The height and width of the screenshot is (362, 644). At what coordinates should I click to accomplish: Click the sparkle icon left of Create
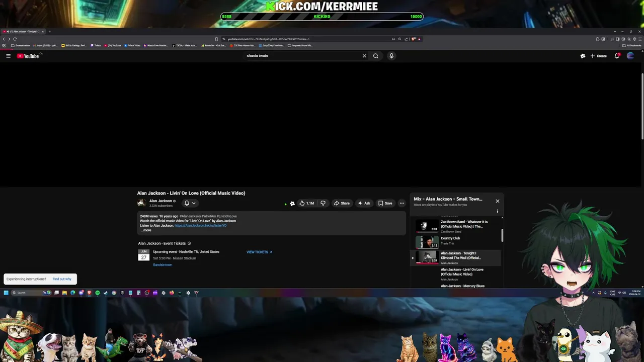point(583,56)
